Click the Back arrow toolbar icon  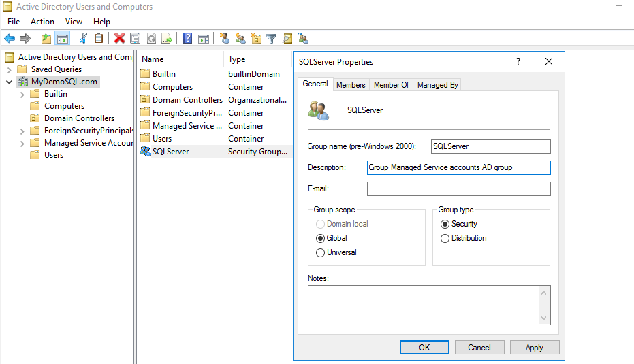10,39
